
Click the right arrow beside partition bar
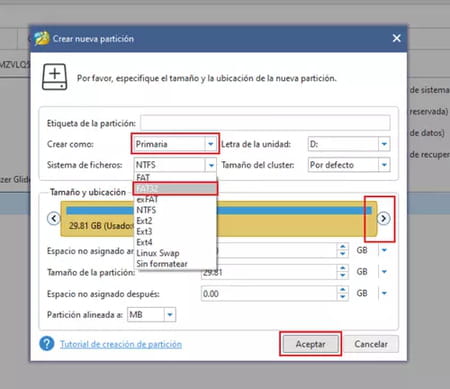[x=383, y=219]
